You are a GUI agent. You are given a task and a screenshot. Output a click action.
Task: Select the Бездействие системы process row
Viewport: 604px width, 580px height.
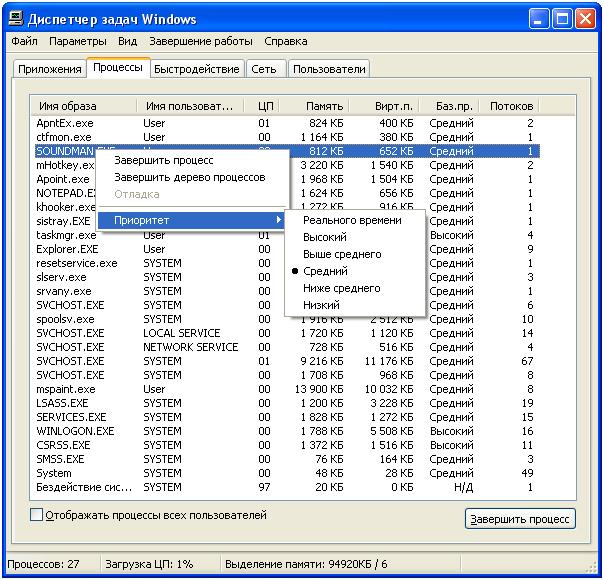point(287,487)
